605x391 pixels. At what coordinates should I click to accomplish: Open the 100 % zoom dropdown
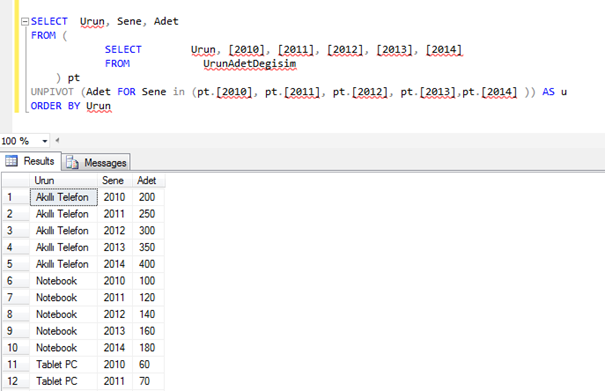(x=45, y=141)
